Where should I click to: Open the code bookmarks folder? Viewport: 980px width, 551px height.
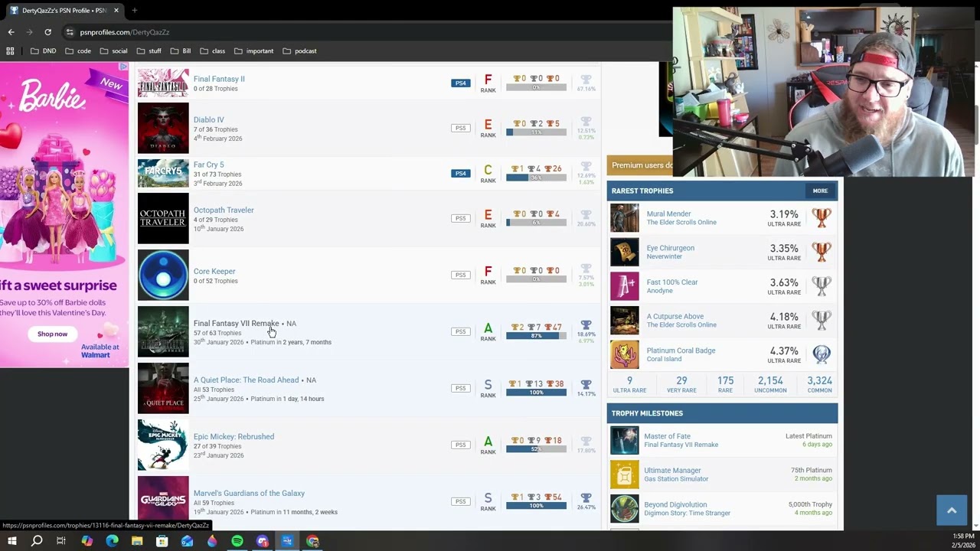click(78, 51)
